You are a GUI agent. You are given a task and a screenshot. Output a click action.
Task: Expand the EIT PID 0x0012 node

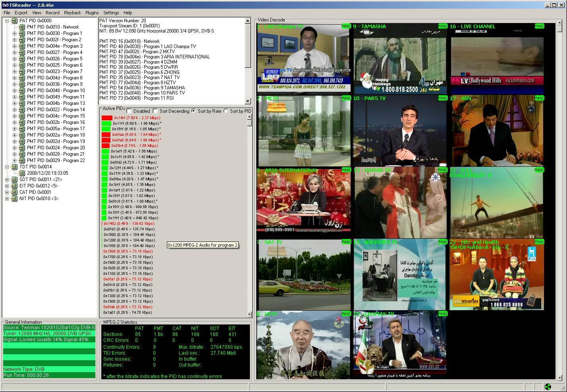pos(7,186)
